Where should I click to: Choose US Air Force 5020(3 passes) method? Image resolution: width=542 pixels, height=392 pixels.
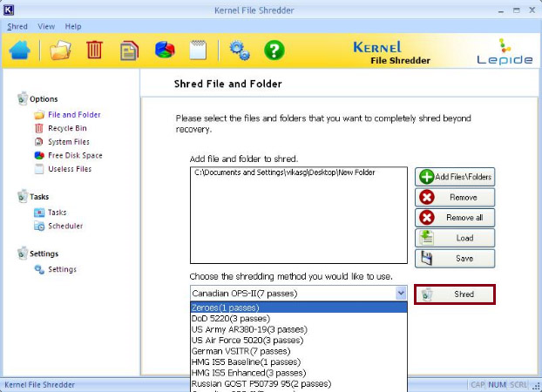pyautogui.click(x=299, y=340)
